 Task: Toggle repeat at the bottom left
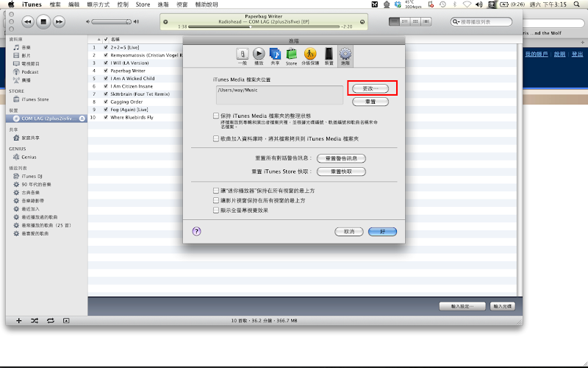click(50, 321)
